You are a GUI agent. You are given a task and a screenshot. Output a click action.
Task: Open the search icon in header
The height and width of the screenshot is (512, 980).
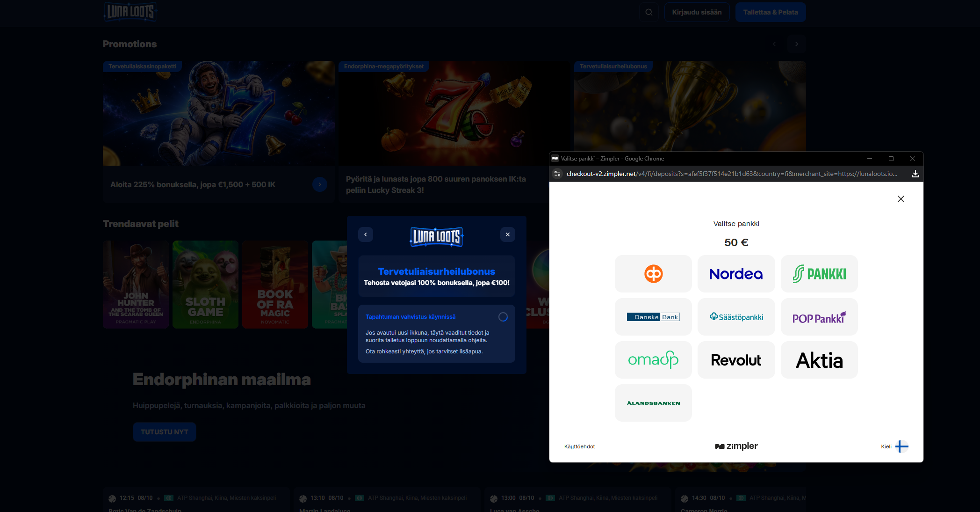click(x=649, y=12)
